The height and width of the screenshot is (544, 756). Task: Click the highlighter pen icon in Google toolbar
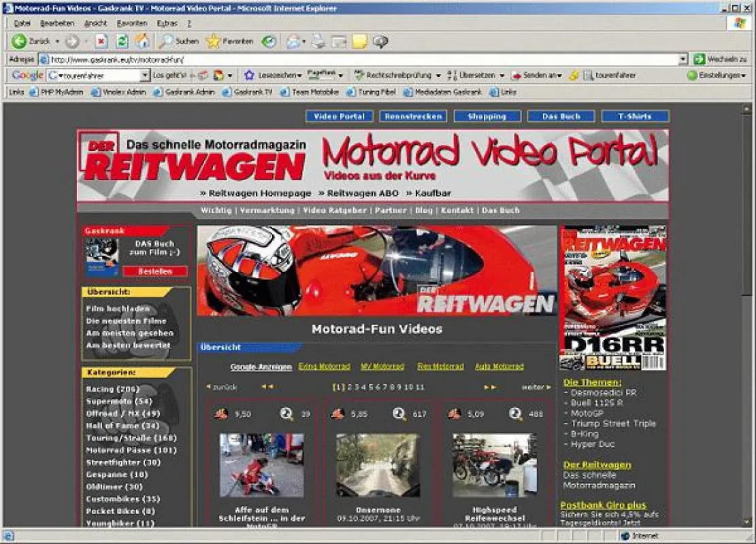click(x=574, y=75)
